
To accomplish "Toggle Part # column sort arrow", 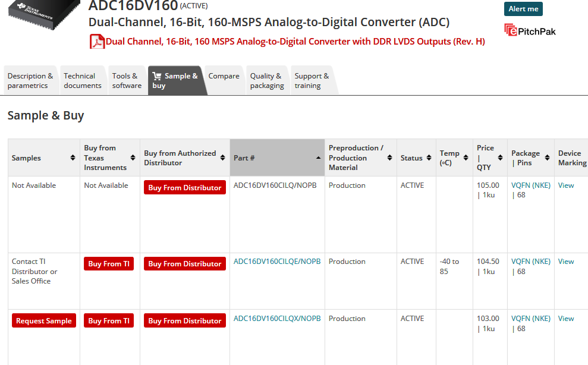I will [318, 158].
